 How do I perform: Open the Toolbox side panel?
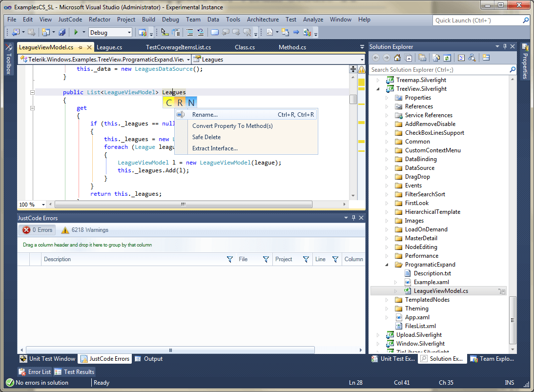(x=8, y=60)
